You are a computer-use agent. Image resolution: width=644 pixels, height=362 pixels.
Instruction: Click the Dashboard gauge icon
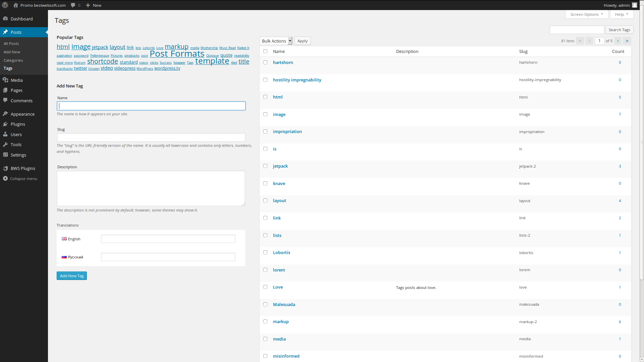(5, 19)
